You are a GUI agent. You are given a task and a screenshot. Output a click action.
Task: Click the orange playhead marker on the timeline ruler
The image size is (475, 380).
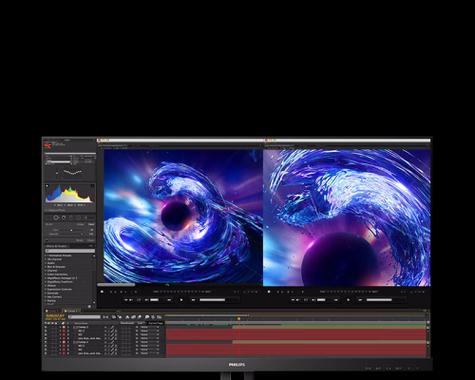239,319
